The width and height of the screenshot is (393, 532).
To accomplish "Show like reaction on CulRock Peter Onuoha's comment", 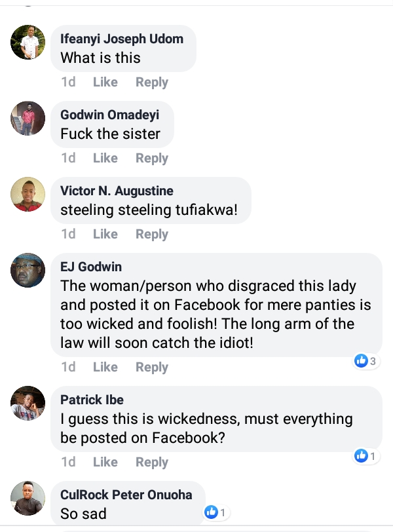I will [x=217, y=512].
